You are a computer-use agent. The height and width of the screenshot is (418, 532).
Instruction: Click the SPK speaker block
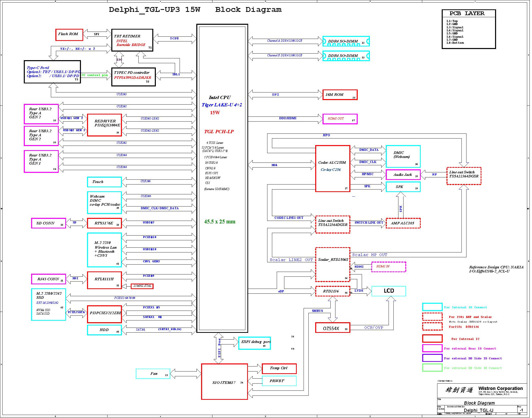(403, 187)
